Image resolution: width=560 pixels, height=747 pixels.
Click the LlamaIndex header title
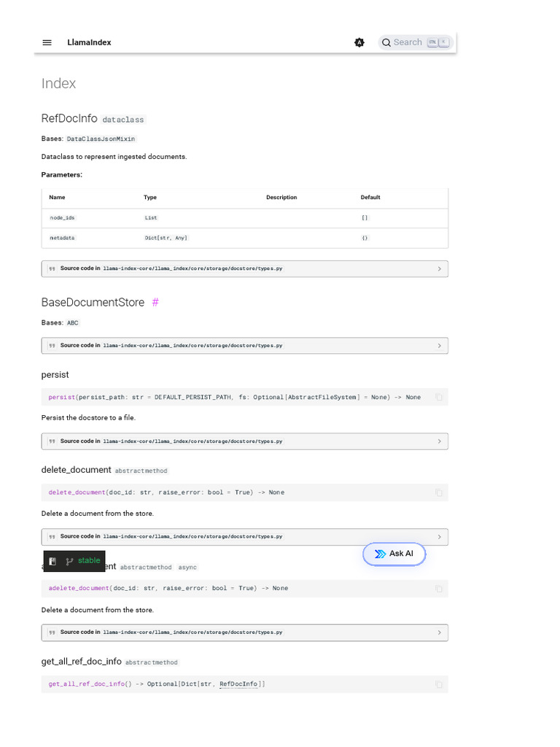89,42
